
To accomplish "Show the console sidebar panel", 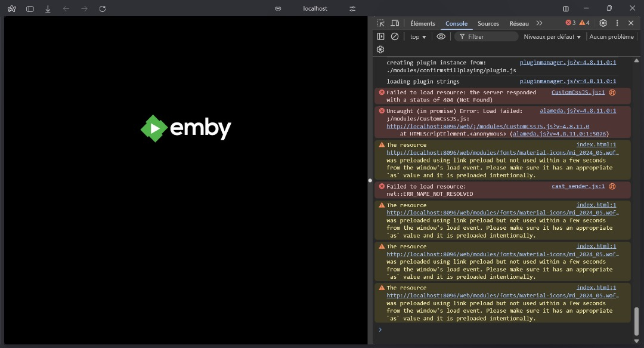I will point(380,36).
